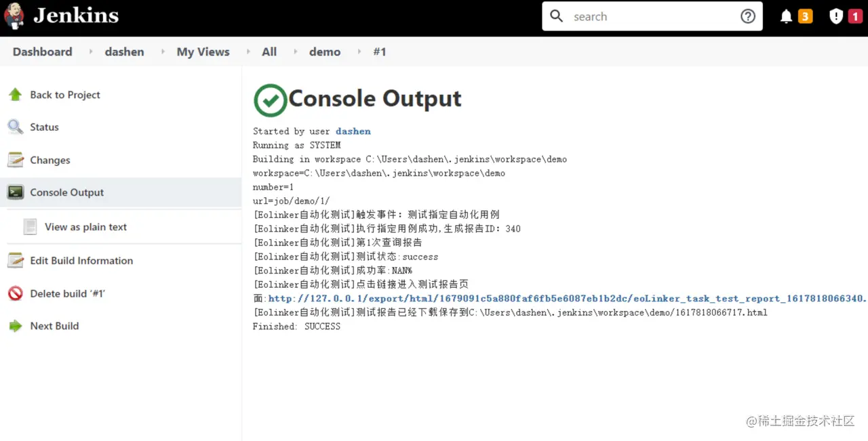The width and height of the screenshot is (868, 441).
Task: Click the red Delete build '#1' icon
Action: coord(15,293)
